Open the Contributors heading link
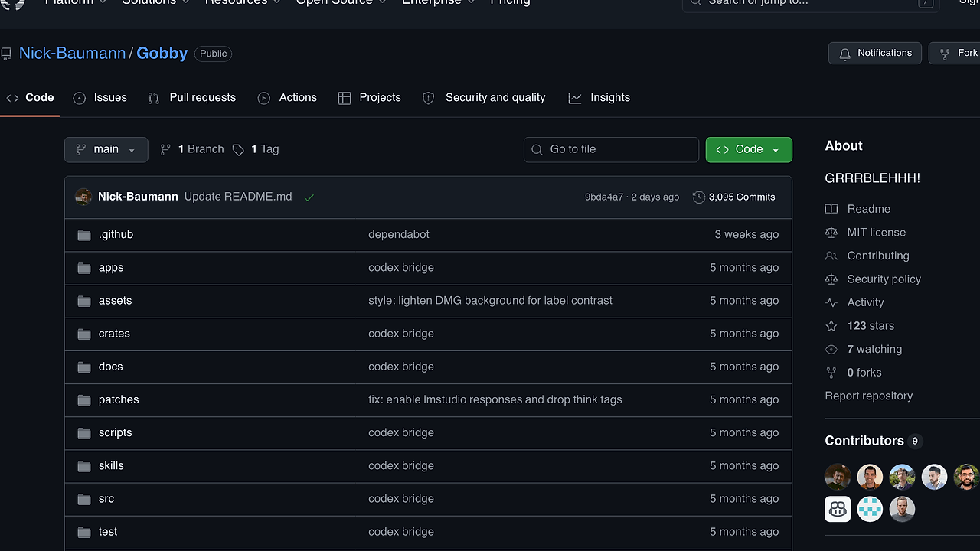The height and width of the screenshot is (551, 980). tap(864, 441)
